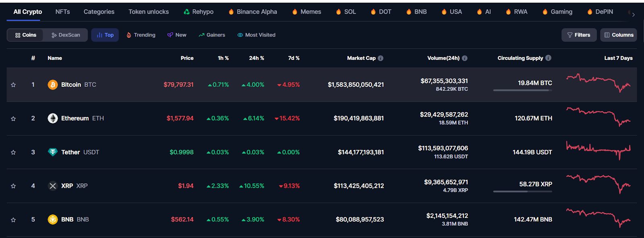The width and height of the screenshot is (644, 238).
Task: Switch to DexScan view
Action: [66, 35]
